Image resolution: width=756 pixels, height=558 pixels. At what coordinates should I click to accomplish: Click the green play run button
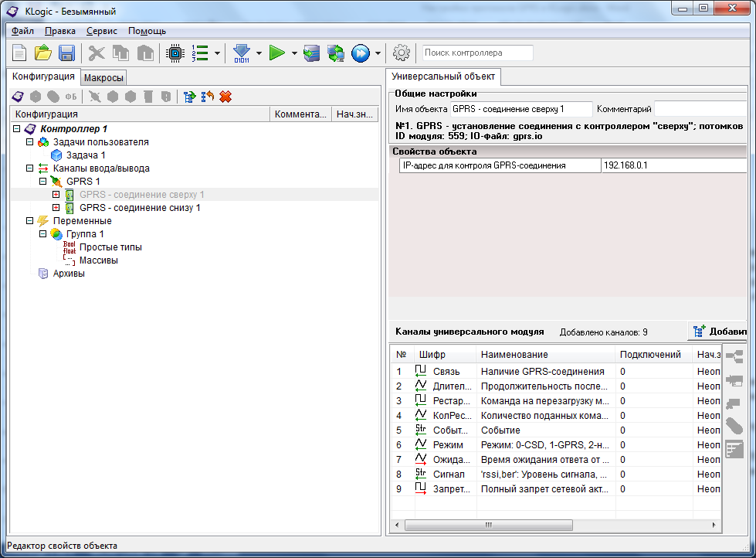pos(277,53)
